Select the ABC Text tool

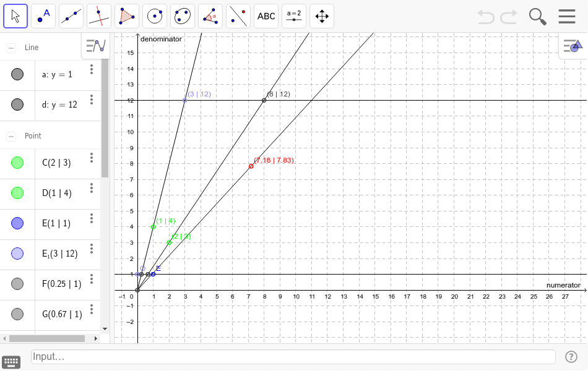[266, 16]
